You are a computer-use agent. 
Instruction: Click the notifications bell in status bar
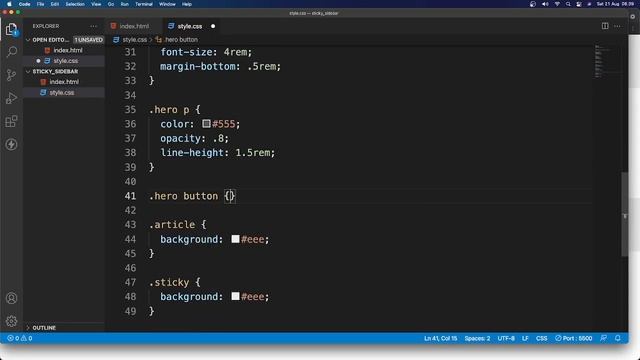618,338
